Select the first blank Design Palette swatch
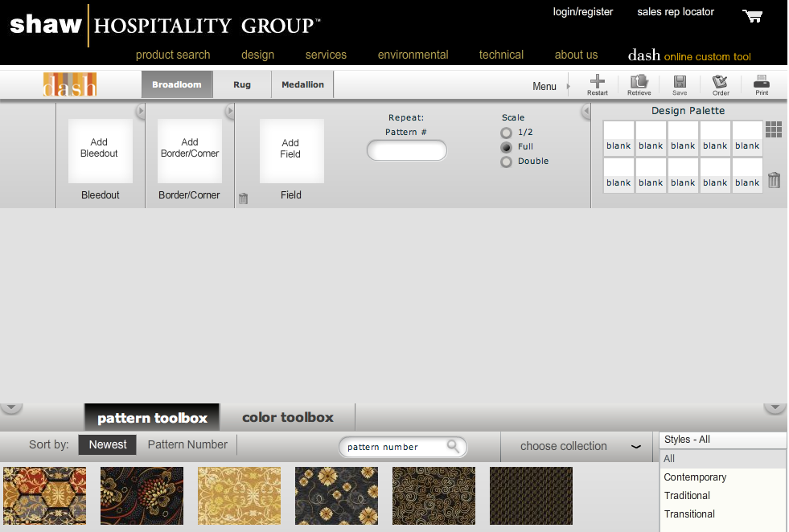Viewport: 789px width, 532px height. click(x=618, y=137)
